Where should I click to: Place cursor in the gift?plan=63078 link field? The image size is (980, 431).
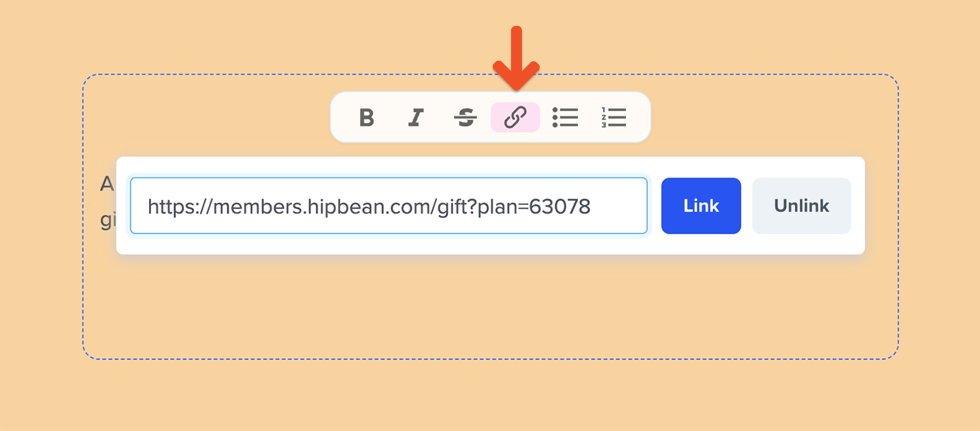[x=389, y=206]
